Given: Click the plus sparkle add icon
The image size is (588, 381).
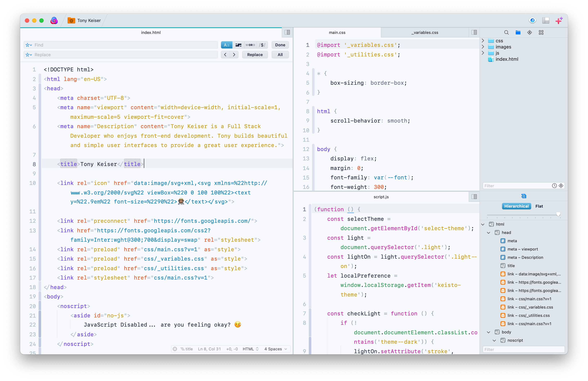Looking at the screenshot, I should click(559, 21).
